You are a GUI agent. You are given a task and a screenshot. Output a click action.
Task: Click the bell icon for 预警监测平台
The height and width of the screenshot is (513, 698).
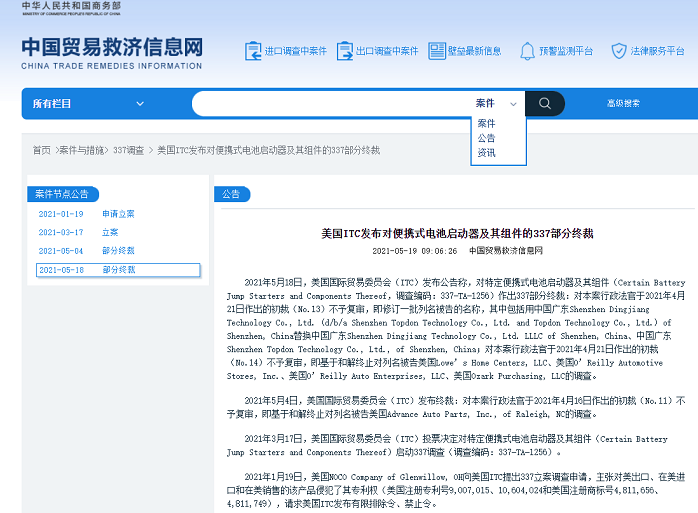(x=527, y=51)
